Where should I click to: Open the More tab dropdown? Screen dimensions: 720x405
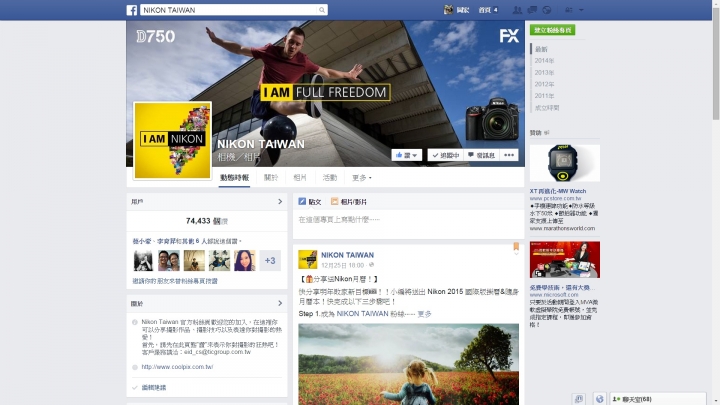click(362, 178)
